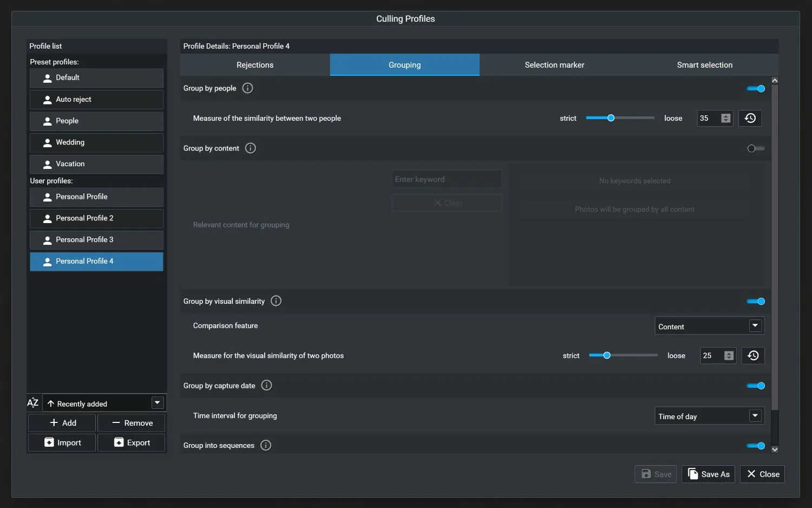This screenshot has height=508, width=812.
Task: Click the info icon beside Group by visual similarity
Action: (x=276, y=301)
